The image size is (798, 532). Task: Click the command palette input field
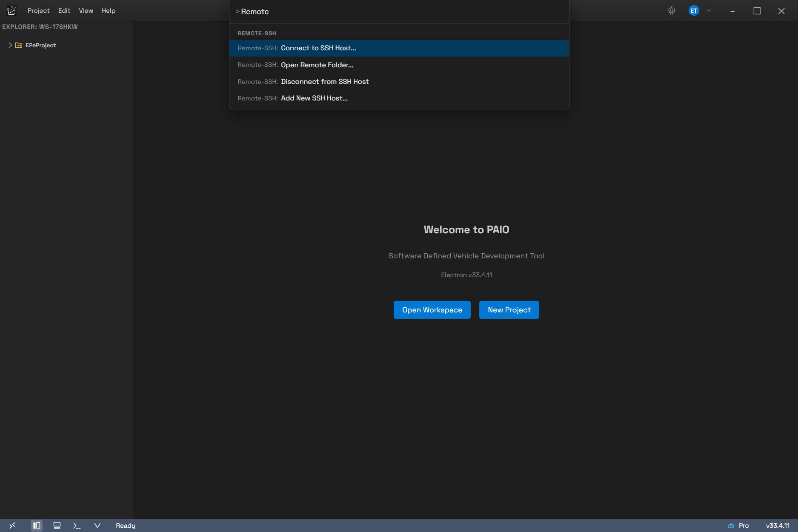click(x=399, y=11)
